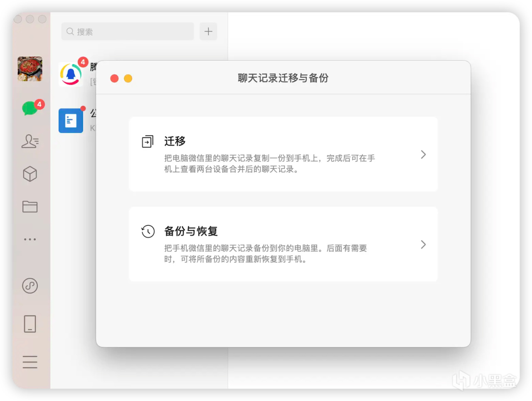Open the Chats tab in WeChat sidebar
Image resolution: width=532 pixels, height=401 pixels.
click(x=30, y=108)
